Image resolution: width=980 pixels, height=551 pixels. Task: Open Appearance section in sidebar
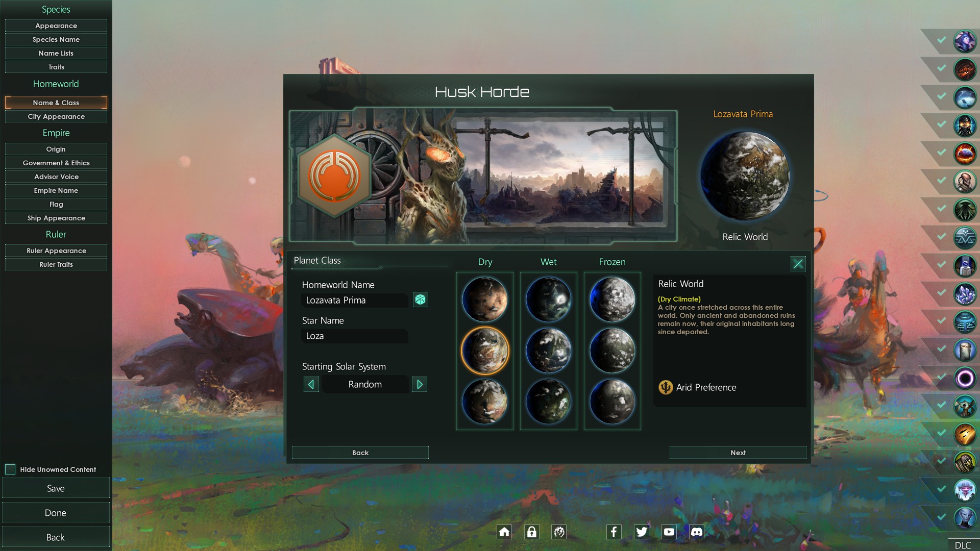coord(56,26)
